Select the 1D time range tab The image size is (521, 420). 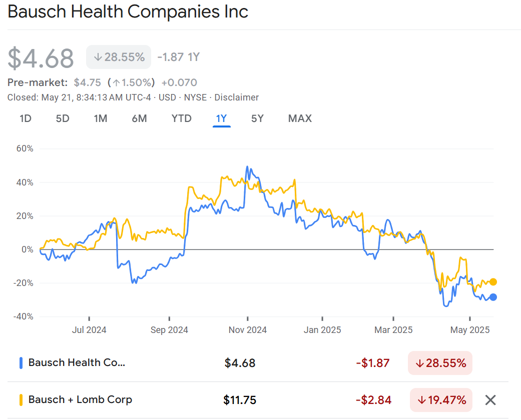coord(26,118)
